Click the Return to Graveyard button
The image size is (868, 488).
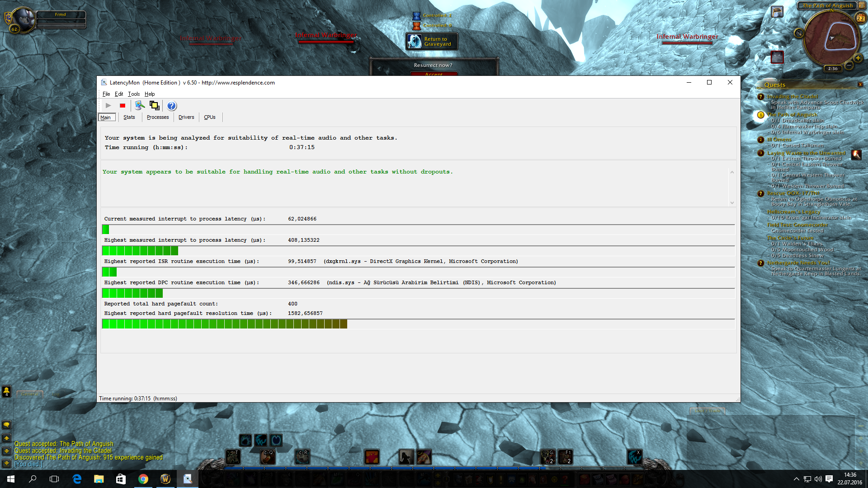432,41
